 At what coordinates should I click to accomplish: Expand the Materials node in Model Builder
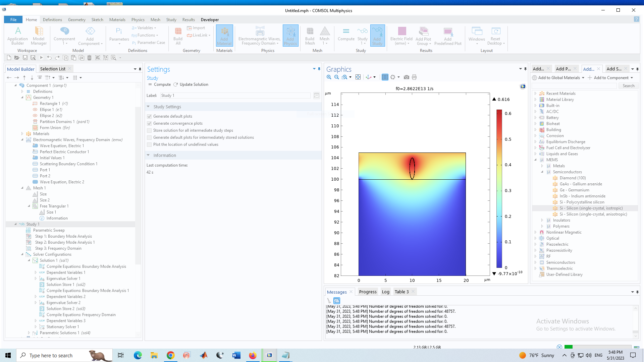coord(22,134)
